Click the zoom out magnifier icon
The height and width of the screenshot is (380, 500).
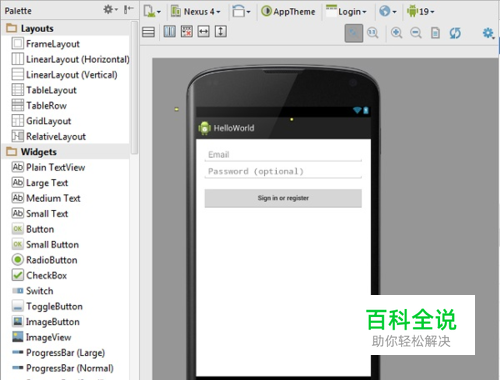point(416,33)
